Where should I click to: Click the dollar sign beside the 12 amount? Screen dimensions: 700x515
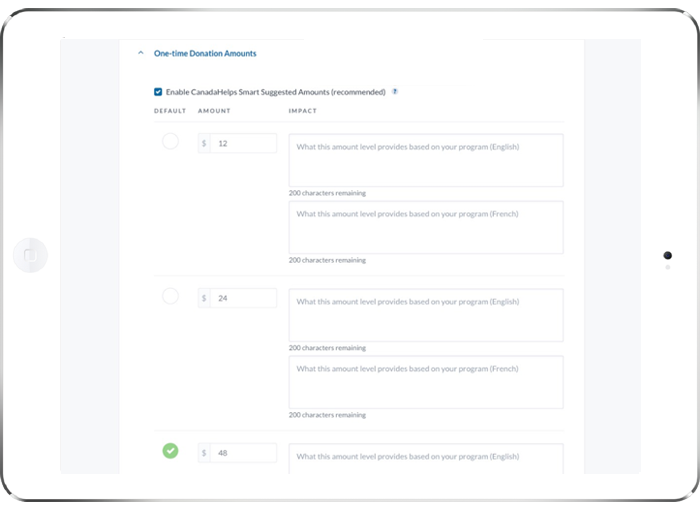click(204, 144)
